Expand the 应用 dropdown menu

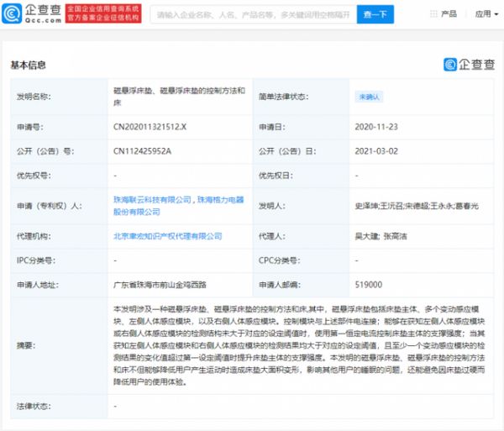point(486,14)
